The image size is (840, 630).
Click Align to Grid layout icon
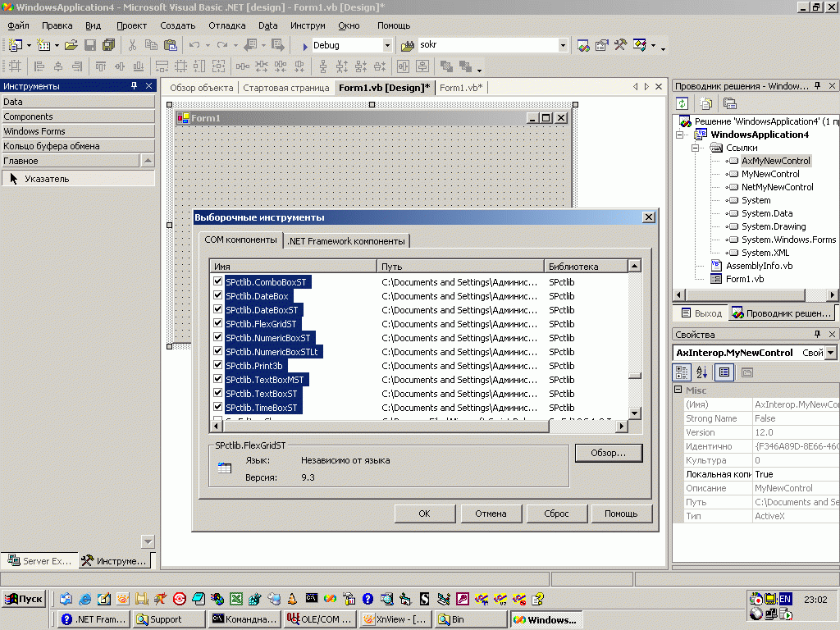(x=15, y=66)
